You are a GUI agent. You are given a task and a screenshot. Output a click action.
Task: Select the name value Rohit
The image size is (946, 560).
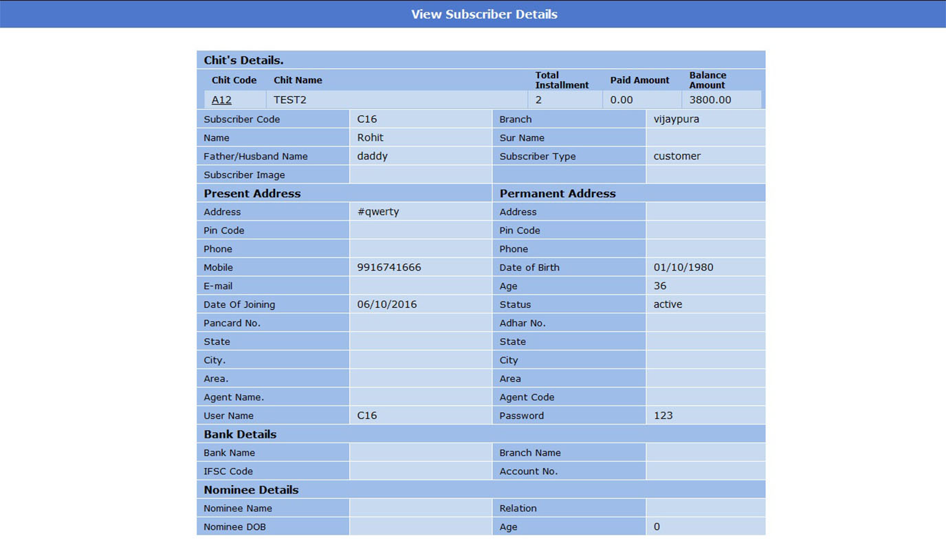[371, 137]
